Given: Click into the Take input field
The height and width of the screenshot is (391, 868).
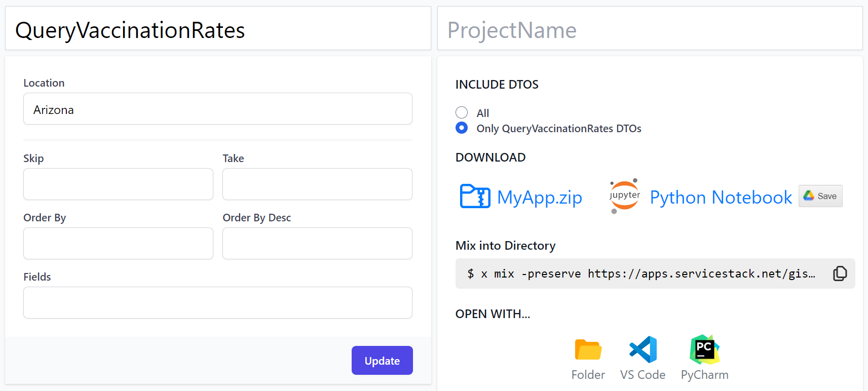Looking at the screenshot, I should pos(317,184).
